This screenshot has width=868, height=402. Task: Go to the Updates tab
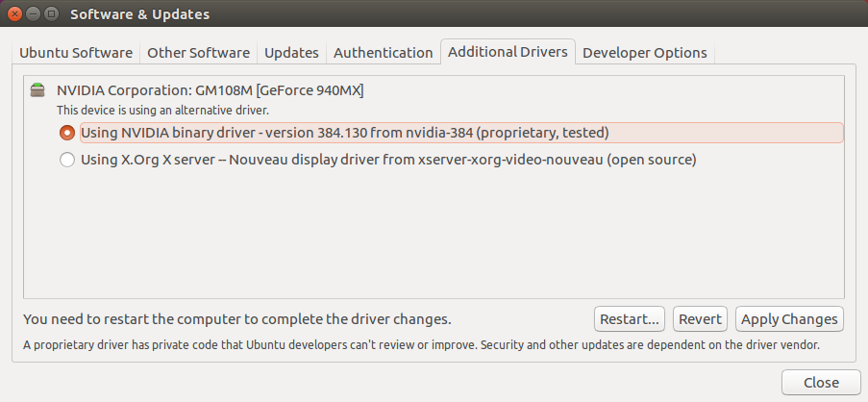(291, 53)
